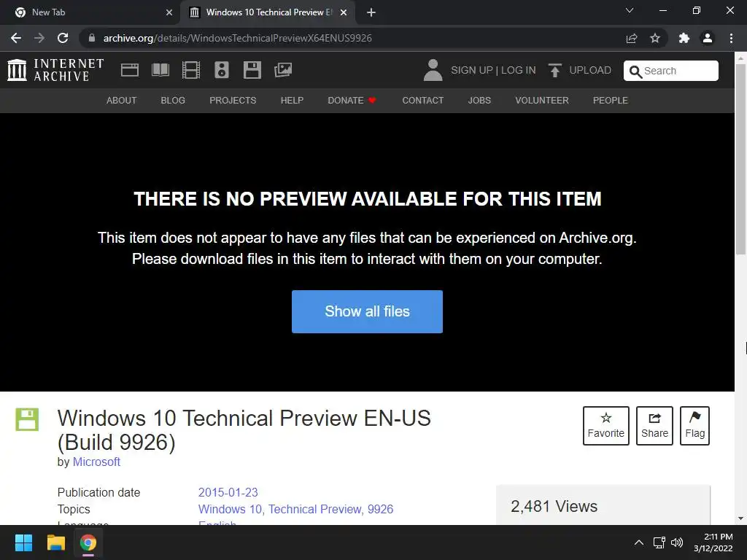Screen dimensions: 747x560
Task: Open PROJECTS page
Action: pyautogui.click(x=233, y=101)
